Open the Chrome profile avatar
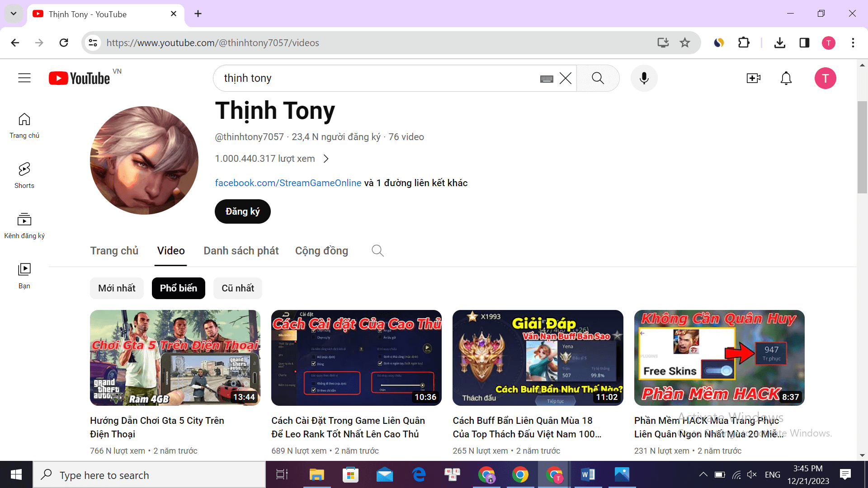Viewport: 868px width, 488px height. click(828, 43)
